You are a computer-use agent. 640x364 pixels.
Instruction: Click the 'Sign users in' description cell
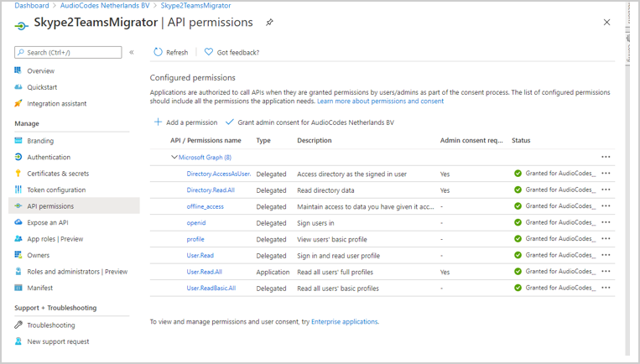tap(315, 223)
